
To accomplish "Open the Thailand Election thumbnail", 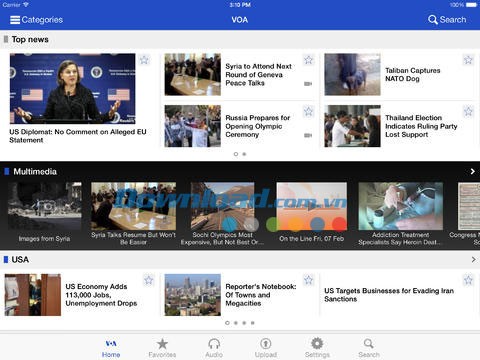I will [x=352, y=126].
